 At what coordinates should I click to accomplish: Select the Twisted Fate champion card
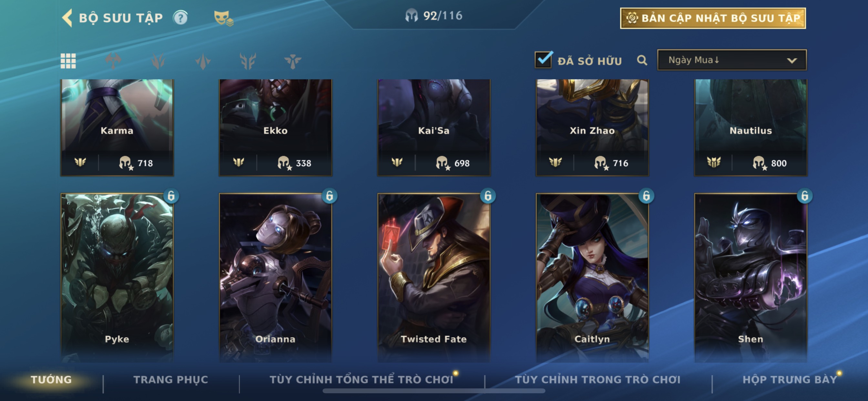(x=434, y=277)
